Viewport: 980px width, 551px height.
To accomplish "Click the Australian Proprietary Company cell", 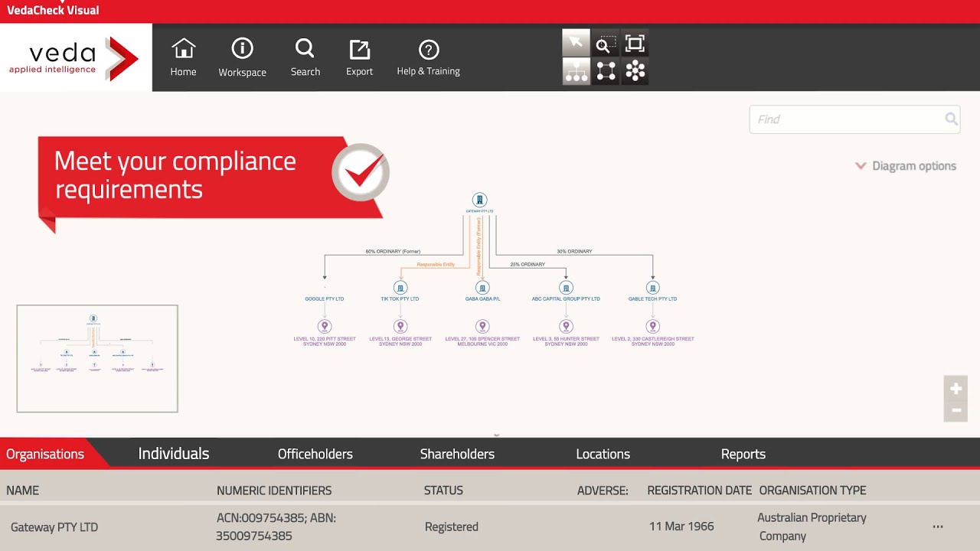I will point(812,527).
